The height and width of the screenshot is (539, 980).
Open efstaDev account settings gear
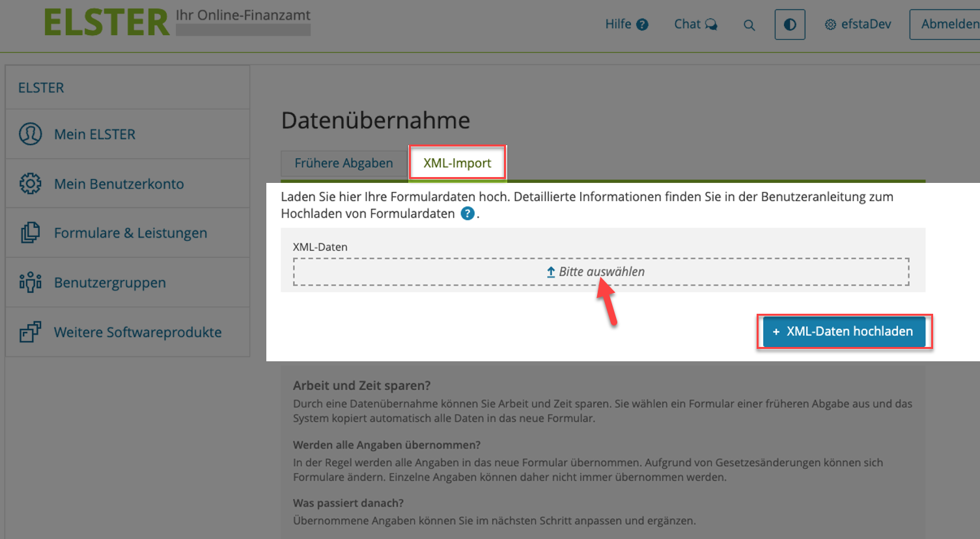click(830, 25)
